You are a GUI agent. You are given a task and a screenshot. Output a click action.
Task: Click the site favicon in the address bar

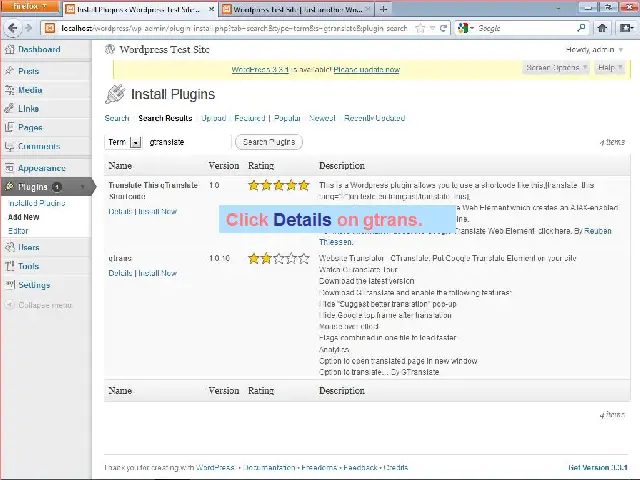[50, 28]
